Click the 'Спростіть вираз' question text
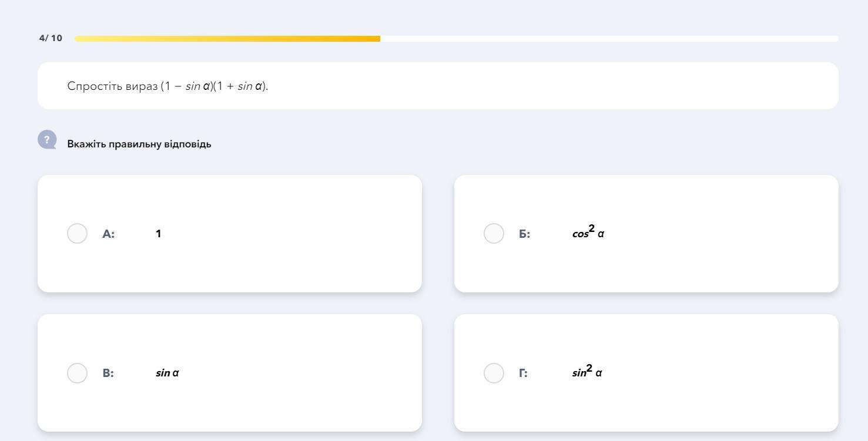 pyautogui.click(x=113, y=86)
